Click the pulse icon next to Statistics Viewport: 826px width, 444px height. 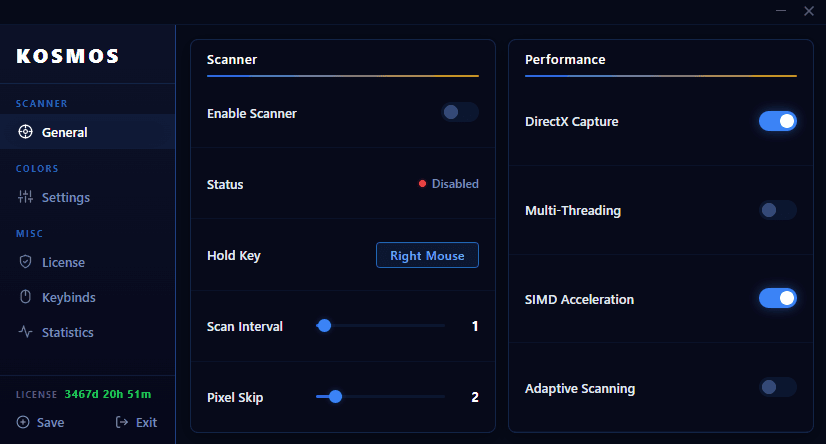coord(25,332)
